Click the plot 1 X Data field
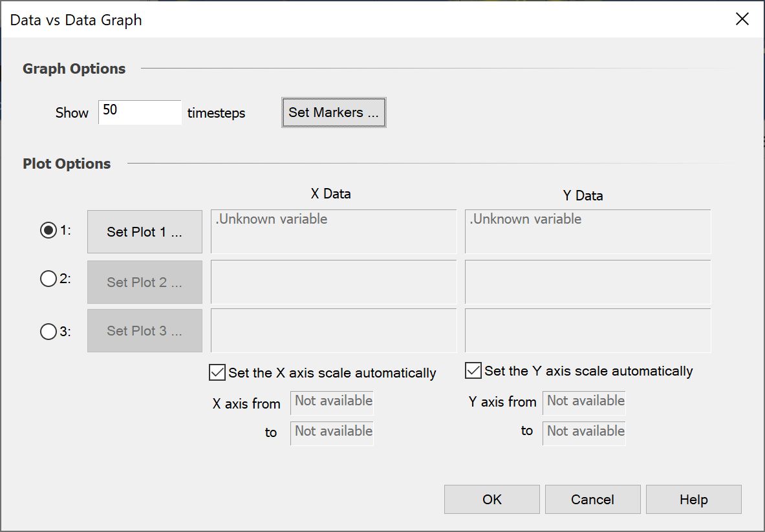This screenshot has width=765, height=532. coord(334,231)
